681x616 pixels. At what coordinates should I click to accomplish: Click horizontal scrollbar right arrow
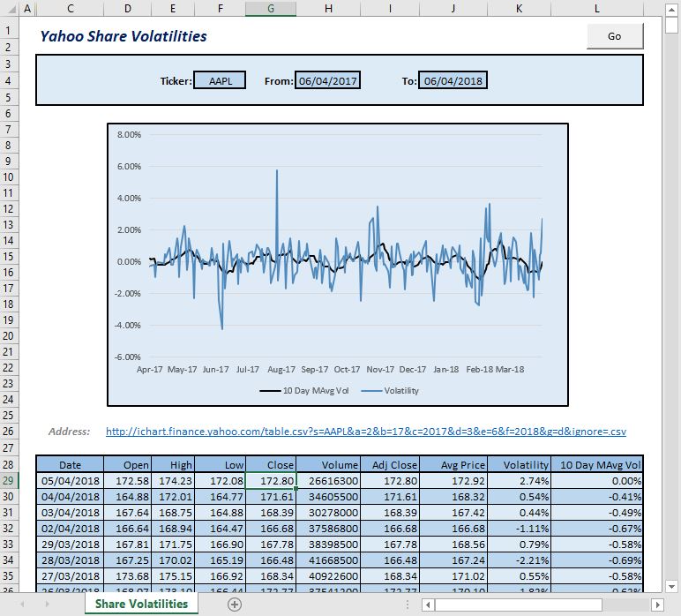657,605
